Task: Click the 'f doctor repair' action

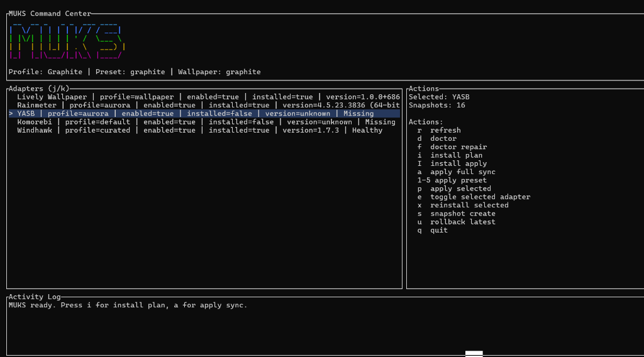Action: coord(452,147)
